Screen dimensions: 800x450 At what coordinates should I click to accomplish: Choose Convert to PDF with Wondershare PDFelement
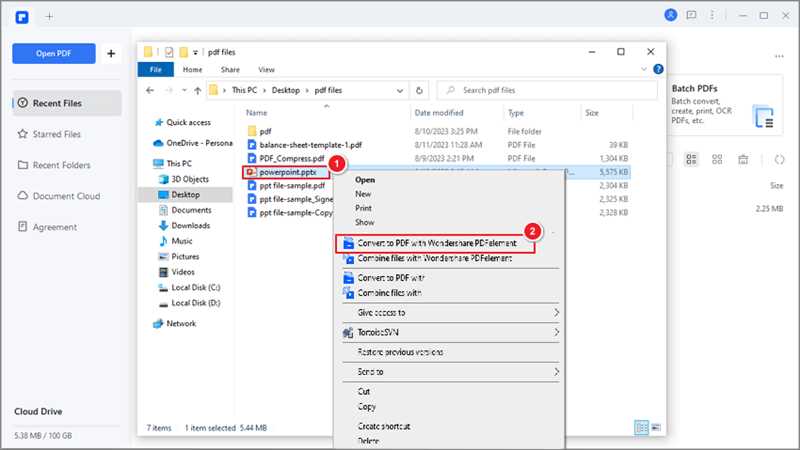[435, 243]
